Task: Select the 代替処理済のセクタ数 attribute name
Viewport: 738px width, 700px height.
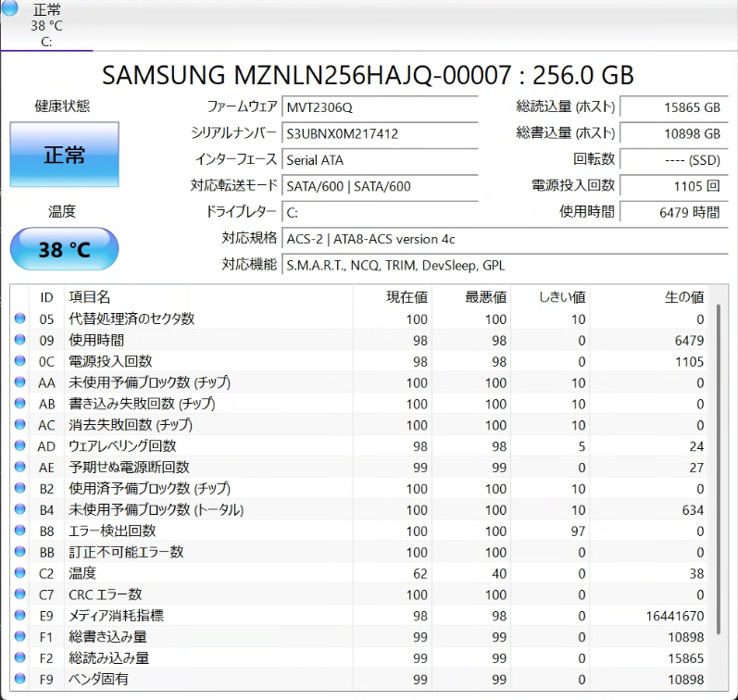Action: pyautogui.click(x=131, y=319)
